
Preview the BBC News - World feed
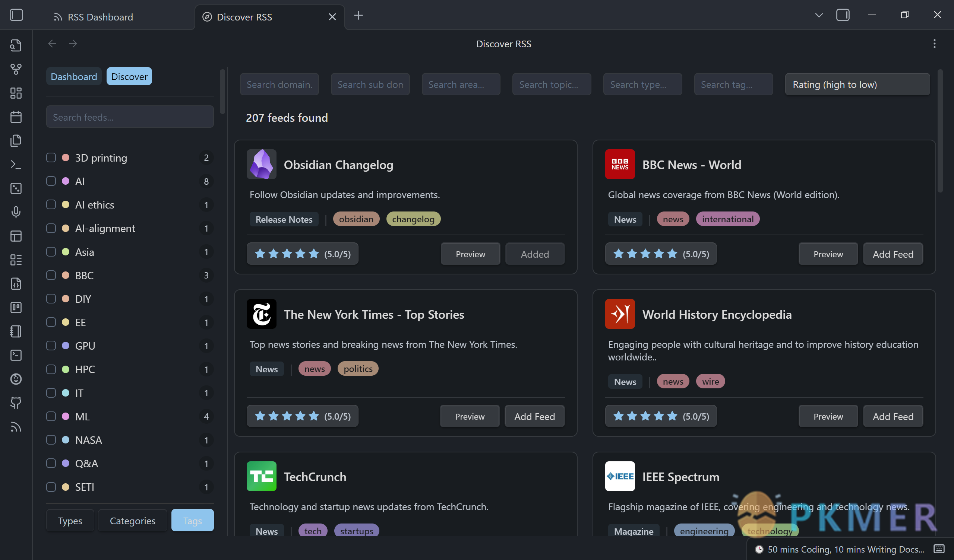coord(828,254)
